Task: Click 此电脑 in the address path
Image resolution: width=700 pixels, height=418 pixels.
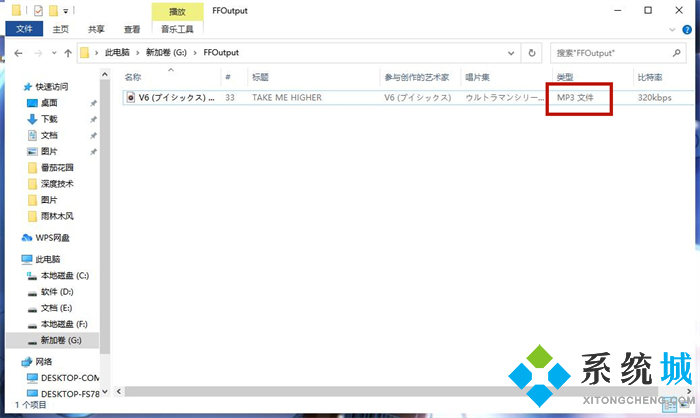Action: coord(117,53)
